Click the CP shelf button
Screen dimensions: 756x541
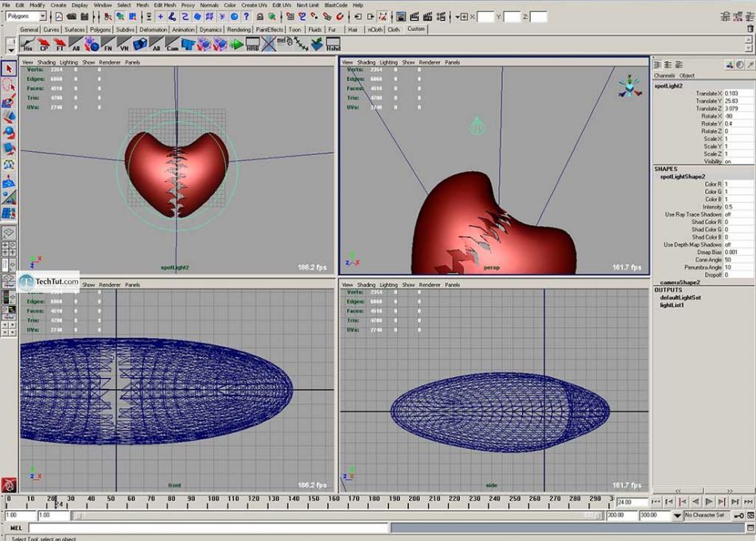(44, 45)
